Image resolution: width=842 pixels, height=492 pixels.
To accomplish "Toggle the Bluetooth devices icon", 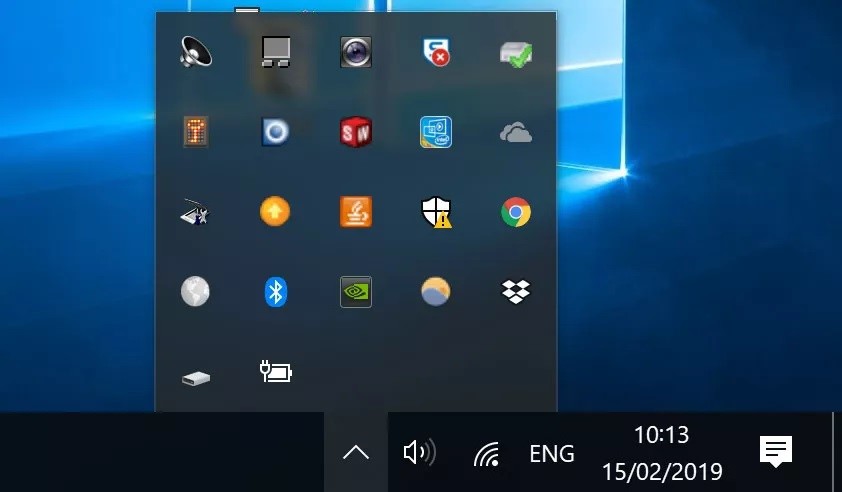I will (x=275, y=291).
